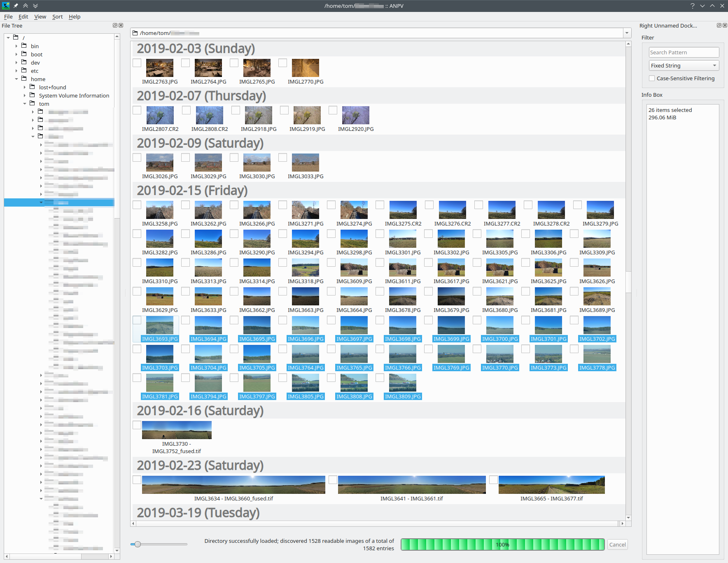
Task: Click the keep-below double-chevron title bar icon
Action: tap(35, 6)
